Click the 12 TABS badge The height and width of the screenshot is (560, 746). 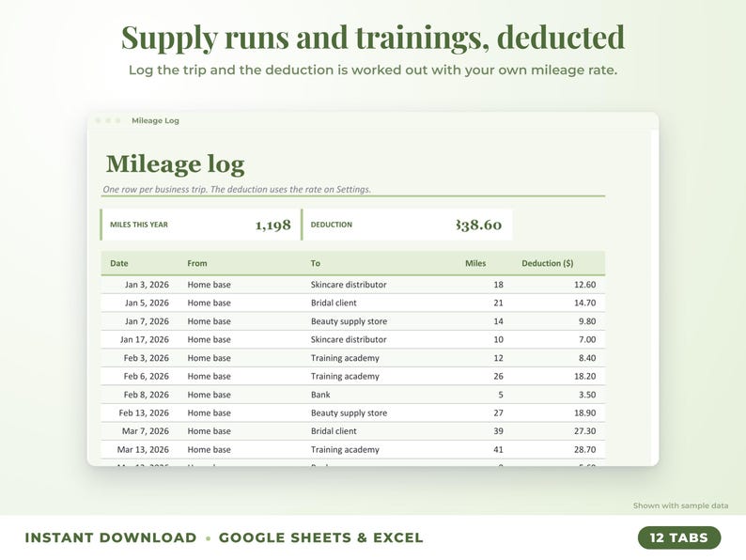[679, 537]
